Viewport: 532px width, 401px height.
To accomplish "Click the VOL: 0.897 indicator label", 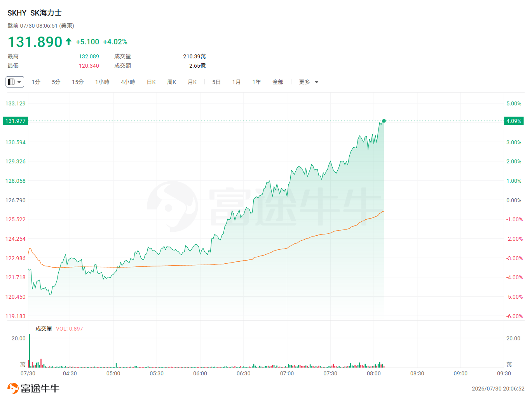I will [70, 329].
